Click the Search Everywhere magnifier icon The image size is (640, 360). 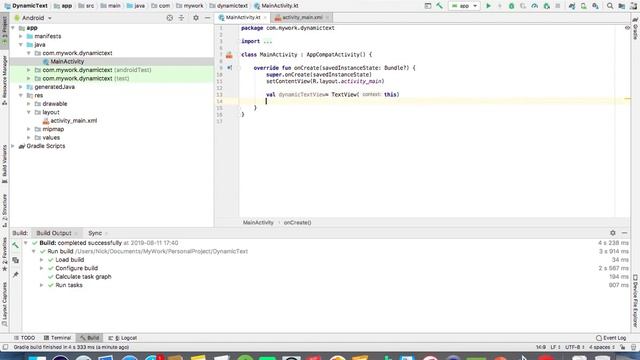click(x=610, y=6)
